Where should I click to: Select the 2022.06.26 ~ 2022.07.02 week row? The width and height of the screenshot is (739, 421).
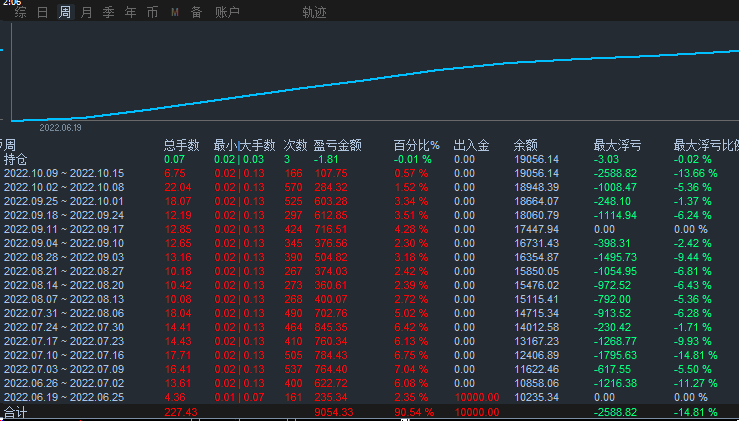click(370, 383)
